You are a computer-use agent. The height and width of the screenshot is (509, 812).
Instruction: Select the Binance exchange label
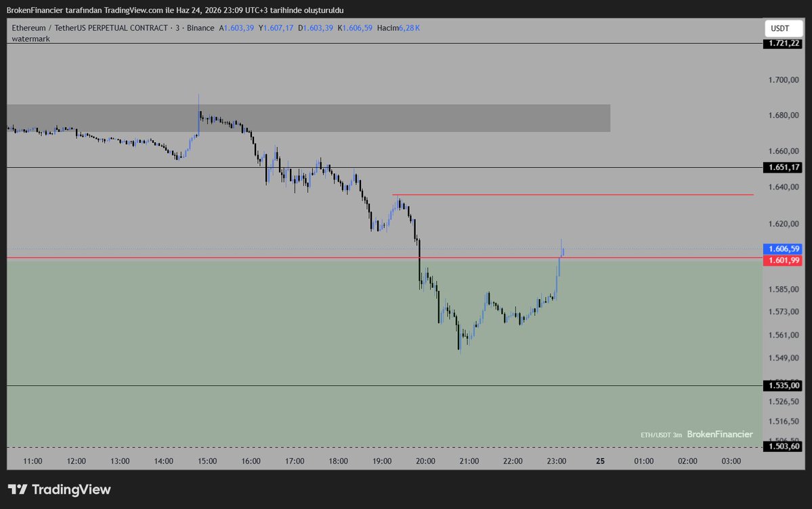[200, 28]
